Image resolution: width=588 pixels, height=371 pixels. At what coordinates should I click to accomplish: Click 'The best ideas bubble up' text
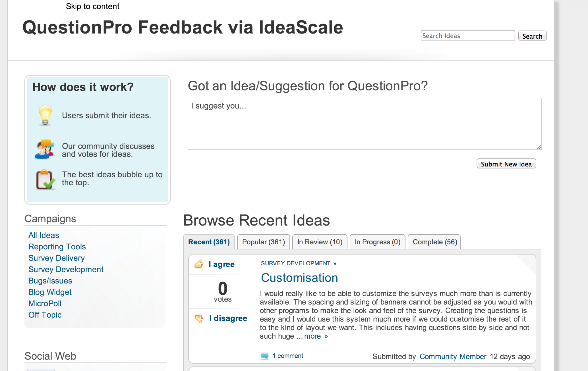click(x=112, y=178)
